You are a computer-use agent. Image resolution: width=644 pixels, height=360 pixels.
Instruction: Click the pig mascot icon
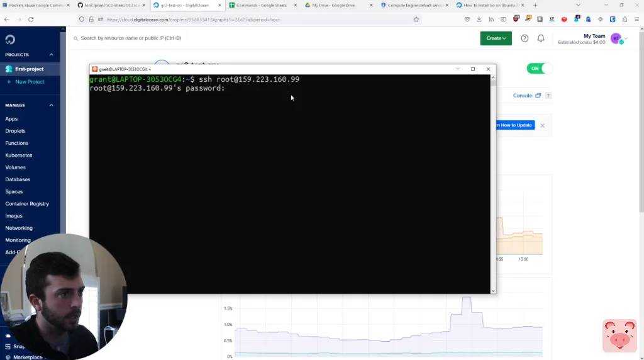click(x=619, y=335)
